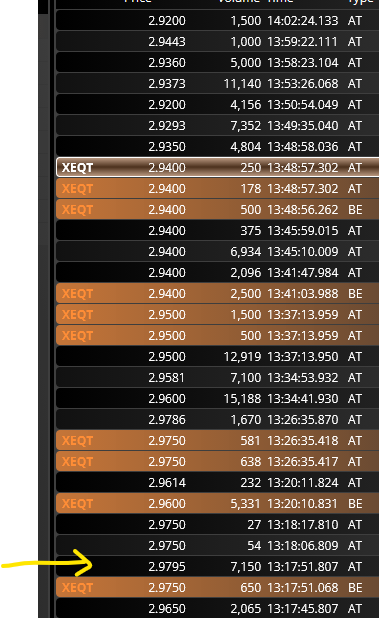Select XEQT trade of 178 volume

coord(217,188)
